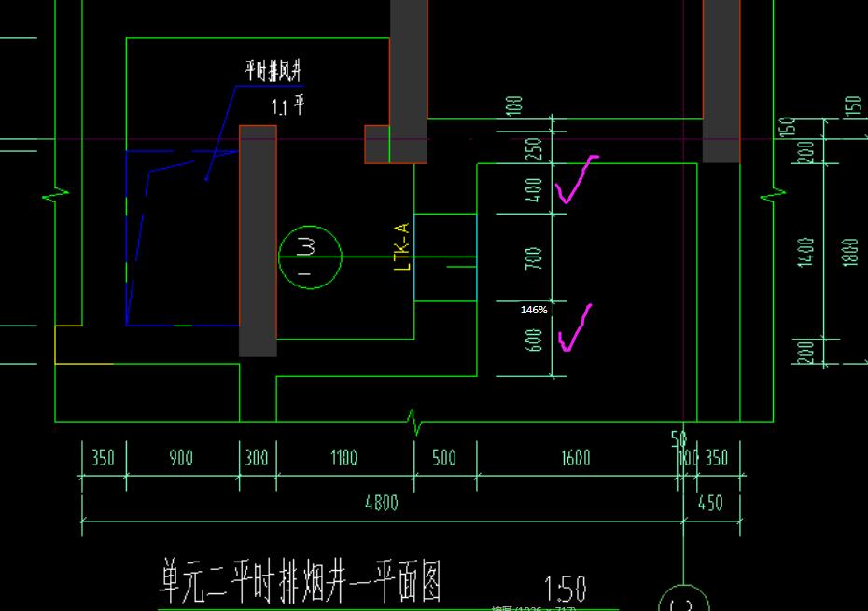Click the 500 dimension text
Image resolution: width=868 pixels, height=611 pixels.
pyautogui.click(x=444, y=458)
